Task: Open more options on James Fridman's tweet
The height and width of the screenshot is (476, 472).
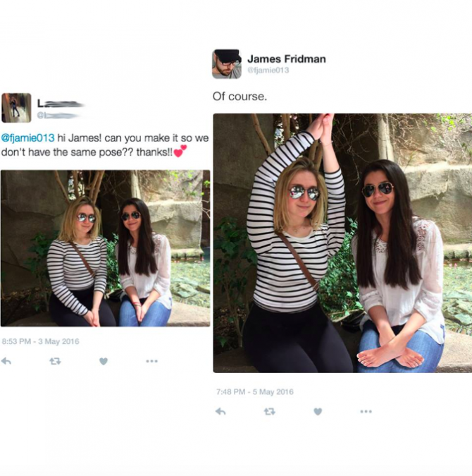Action: pos(366,411)
